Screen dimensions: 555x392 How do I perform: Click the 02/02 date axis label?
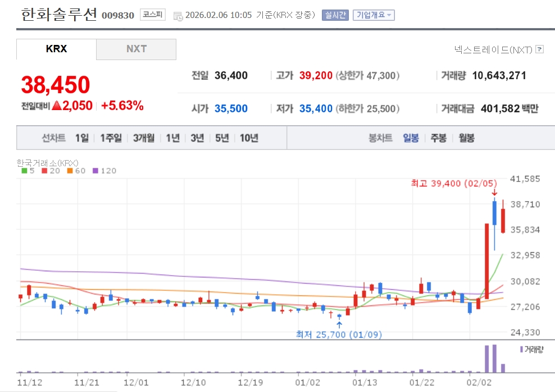[479, 382]
